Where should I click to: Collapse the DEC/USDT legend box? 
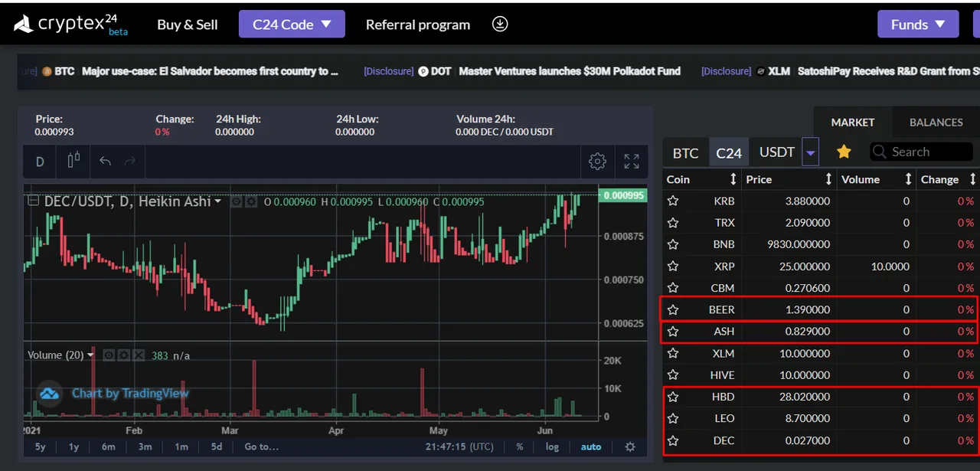pos(33,201)
